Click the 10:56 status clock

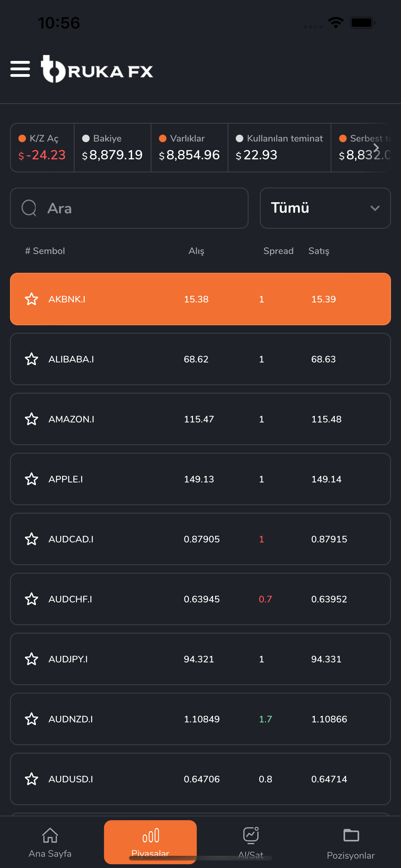point(59,23)
